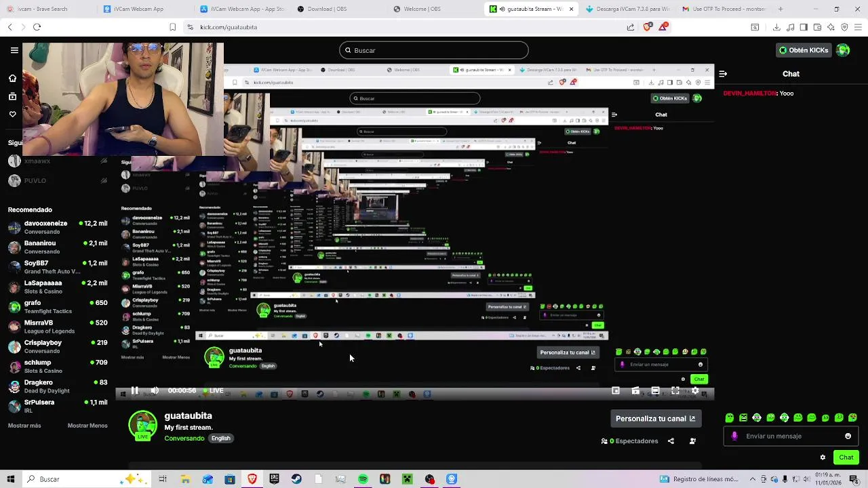Toggle browser sidebar panel icon
The width and height of the screenshot is (868, 488).
pos(804,27)
